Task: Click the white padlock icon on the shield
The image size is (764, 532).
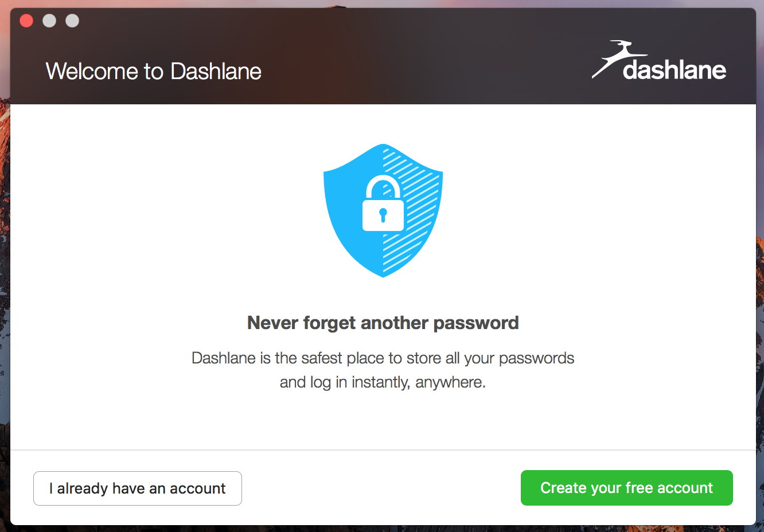Action: (383, 205)
